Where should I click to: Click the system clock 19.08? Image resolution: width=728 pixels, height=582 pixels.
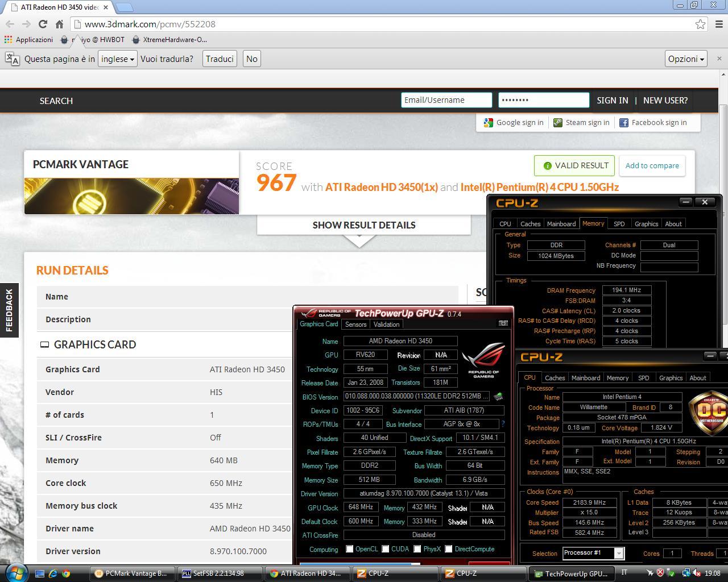point(712,573)
